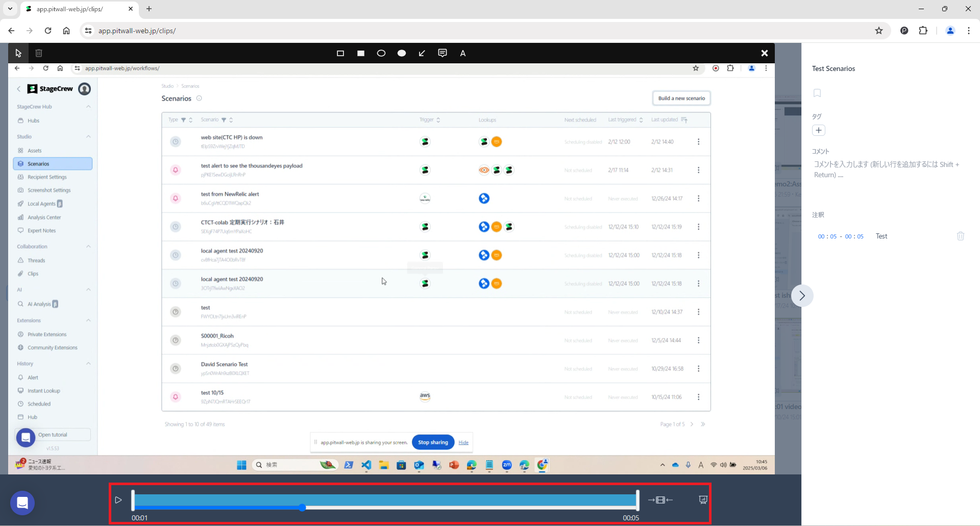Image resolution: width=980 pixels, height=526 pixels.
Task: Click the blue playhead on the timeline
Action: [x=302, y=508]
